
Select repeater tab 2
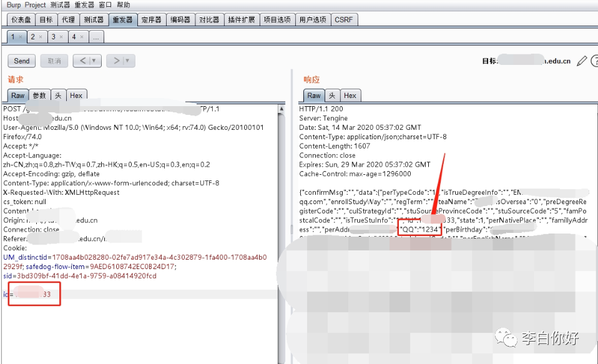pos(33,37)
